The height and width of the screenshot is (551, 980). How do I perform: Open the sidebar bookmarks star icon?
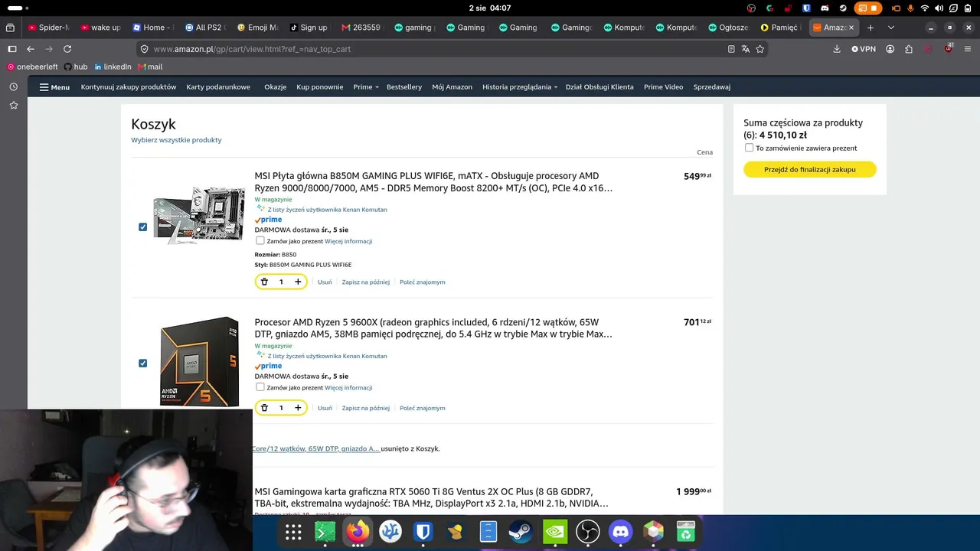(x=13, y=105)
